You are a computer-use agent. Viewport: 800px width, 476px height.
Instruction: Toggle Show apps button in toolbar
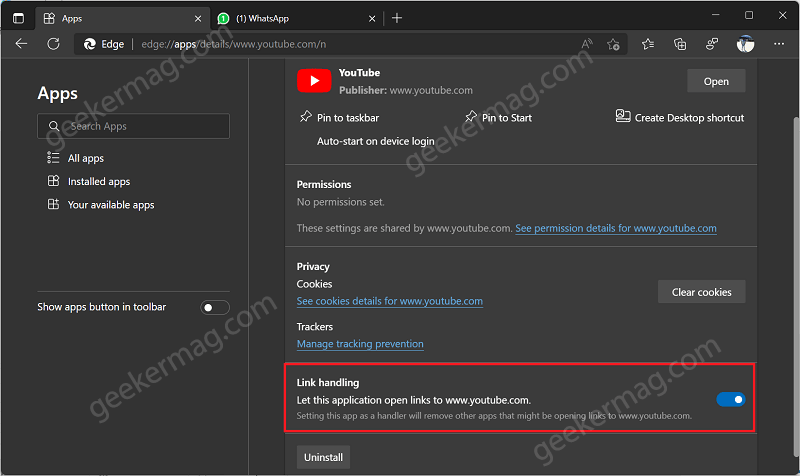click(215, 308)
